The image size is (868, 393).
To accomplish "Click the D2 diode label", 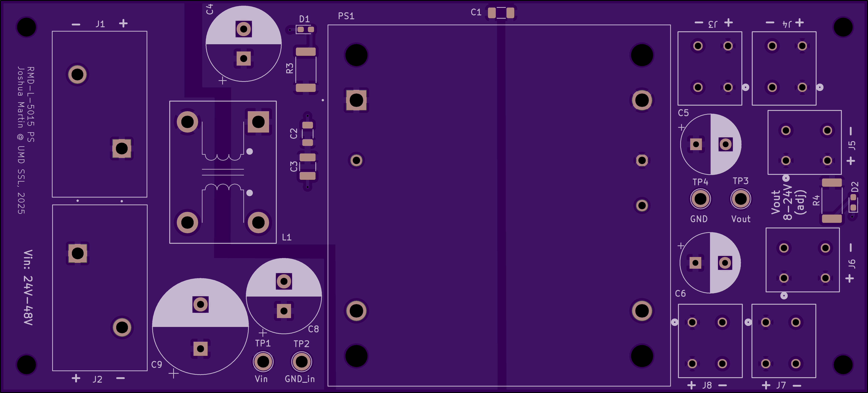I will (855, 187).
